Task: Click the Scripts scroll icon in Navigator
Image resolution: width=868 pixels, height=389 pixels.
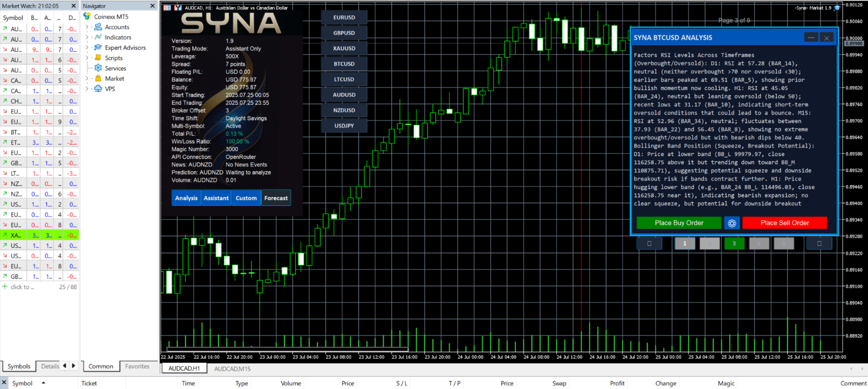Action: click(98, 57)
